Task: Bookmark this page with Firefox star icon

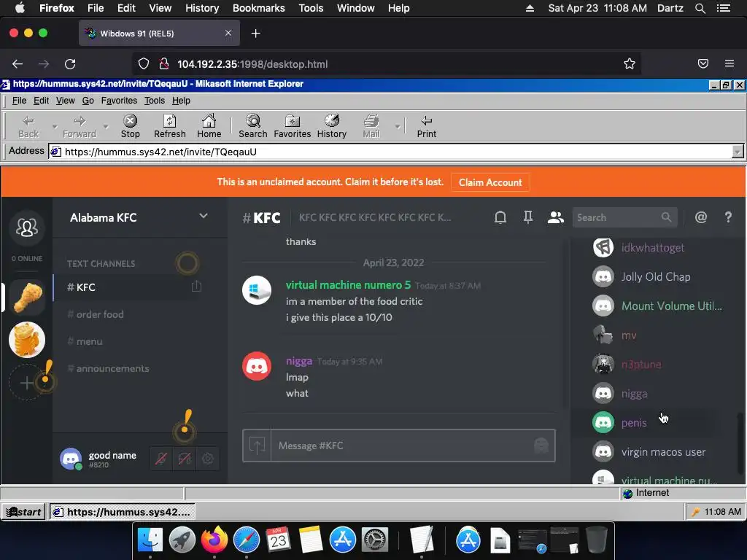Action: [630, 64]
